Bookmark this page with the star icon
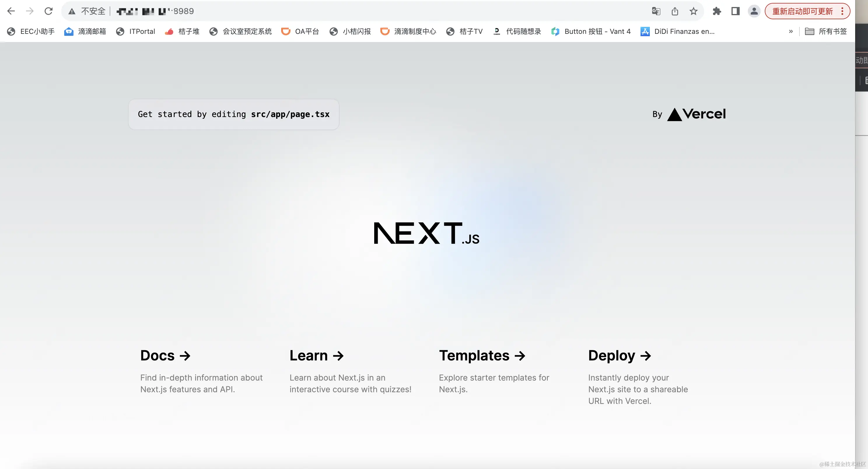Screen dimensions: 868x469 [694, 11]
